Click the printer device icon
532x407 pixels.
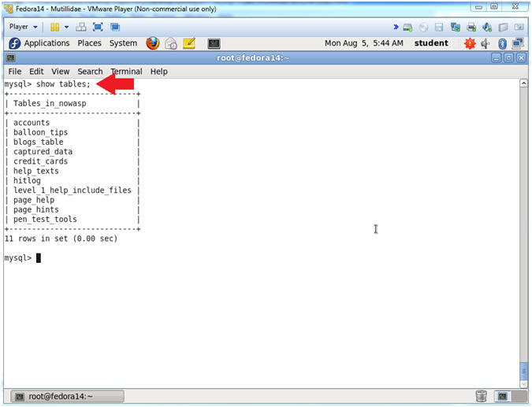click(471, 27)
